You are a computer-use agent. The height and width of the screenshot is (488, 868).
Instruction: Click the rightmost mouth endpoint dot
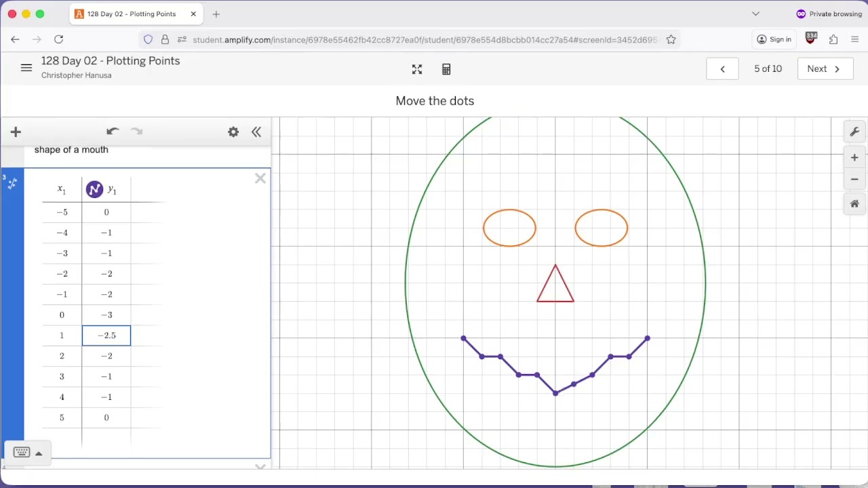648,338
